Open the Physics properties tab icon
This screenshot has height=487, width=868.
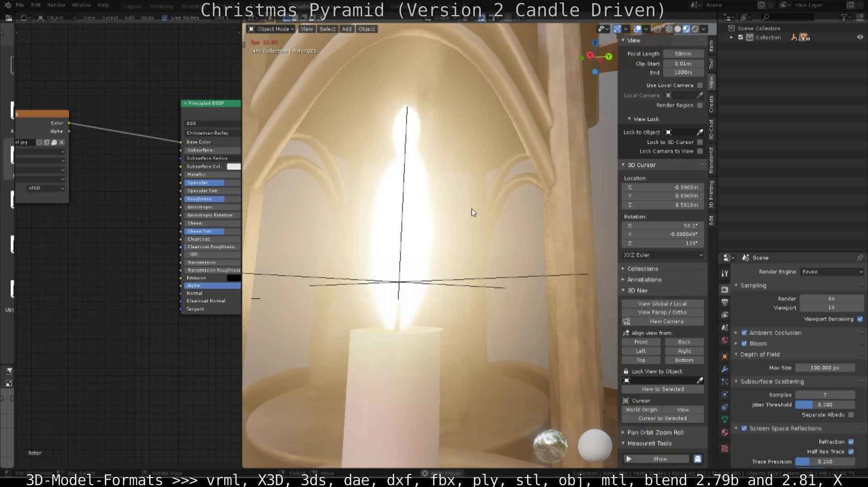[x=725, y=394]
